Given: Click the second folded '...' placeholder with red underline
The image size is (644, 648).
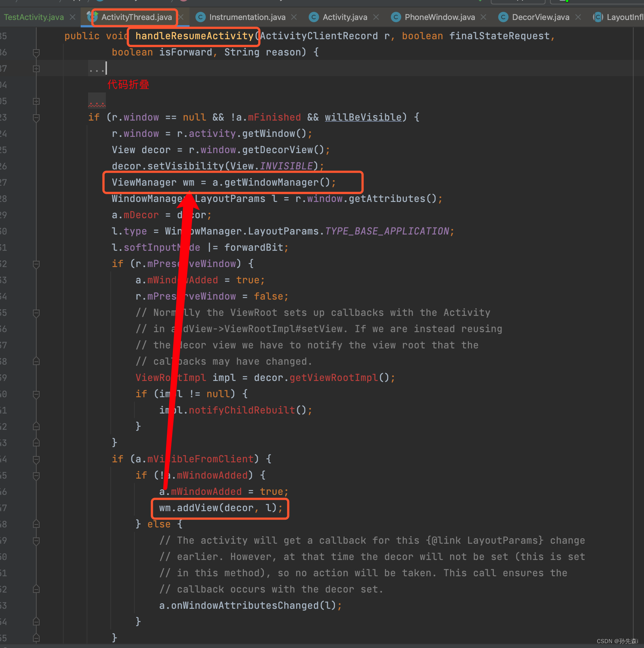Looking at the screenshot, I should point(97,101).
